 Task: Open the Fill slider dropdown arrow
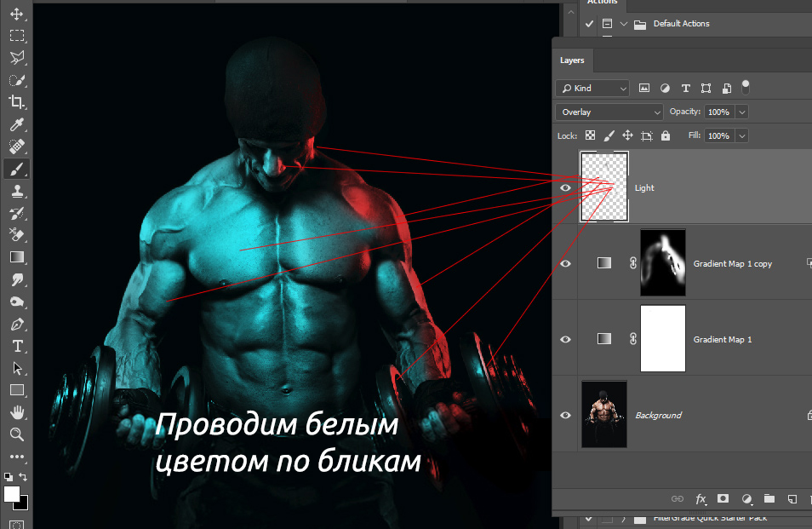[x=741, y=135]
